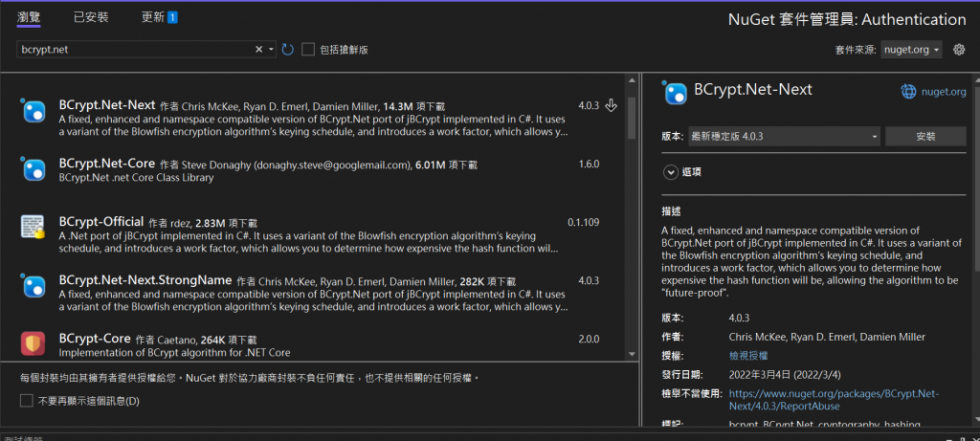Open package source settings gear
The width and height of the screenshot is (980, 441).
[x=959, y=50]
